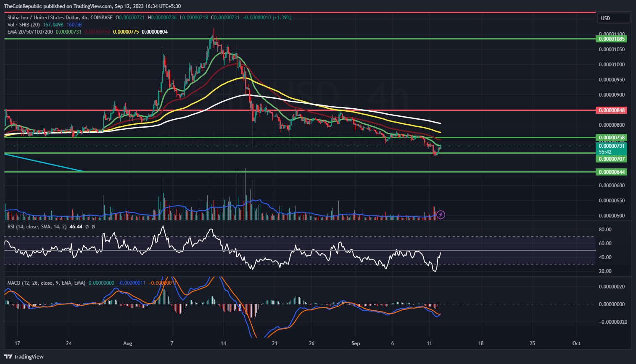Click the 0.00000758 green price label
The width and height of the screenshot is (636, 364).
pyautogui.click(x=612, y=138)
